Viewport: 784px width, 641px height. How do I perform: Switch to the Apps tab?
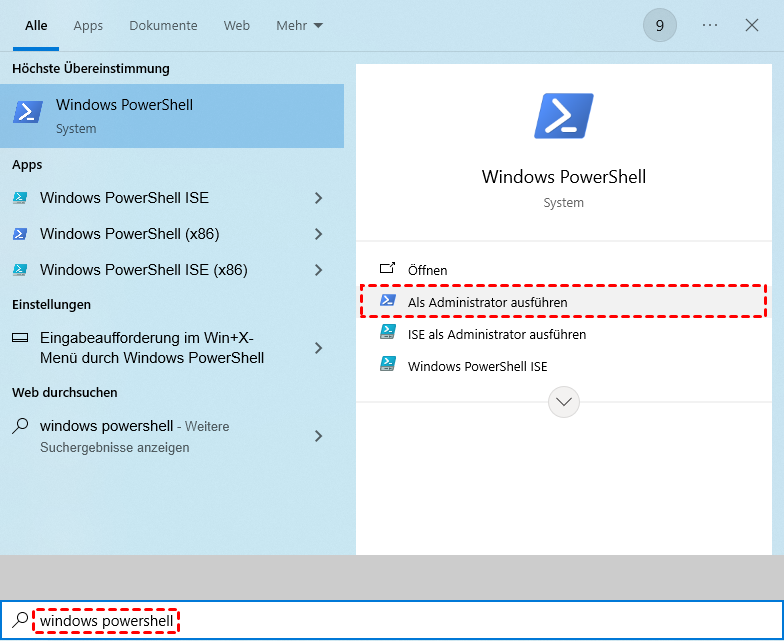88,25
